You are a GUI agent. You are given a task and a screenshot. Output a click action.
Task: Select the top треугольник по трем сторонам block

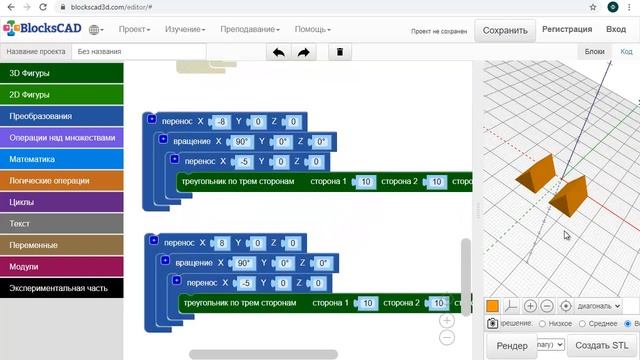pyautogui.click(x=238, y=182)
